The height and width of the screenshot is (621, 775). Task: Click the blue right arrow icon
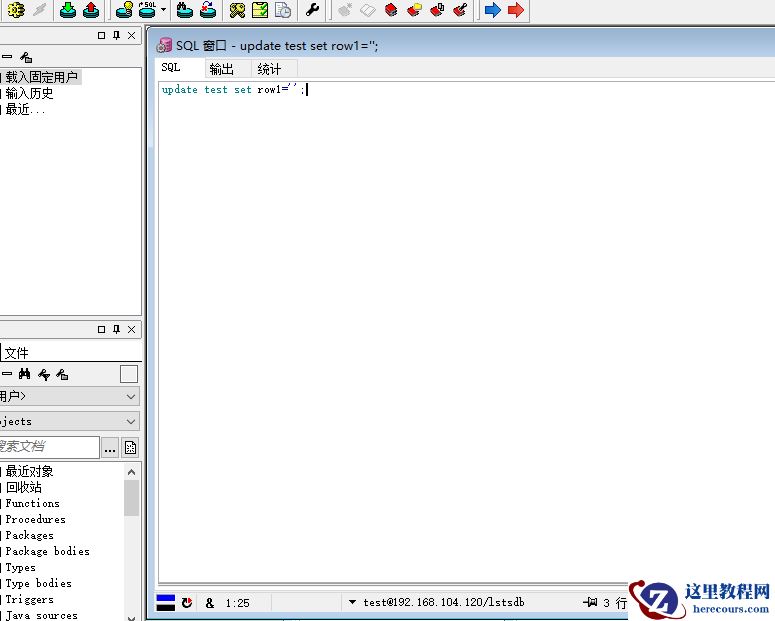(x=492, y=10)
